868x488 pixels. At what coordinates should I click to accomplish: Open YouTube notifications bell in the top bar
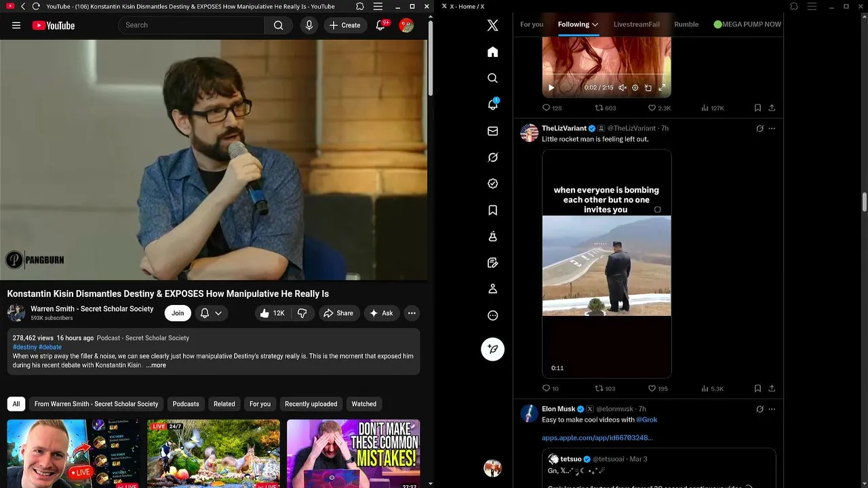[x=381, y=25]
